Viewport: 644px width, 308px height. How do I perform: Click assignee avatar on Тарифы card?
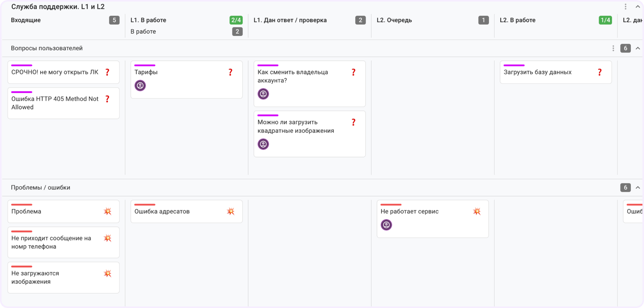coord(140,85)
